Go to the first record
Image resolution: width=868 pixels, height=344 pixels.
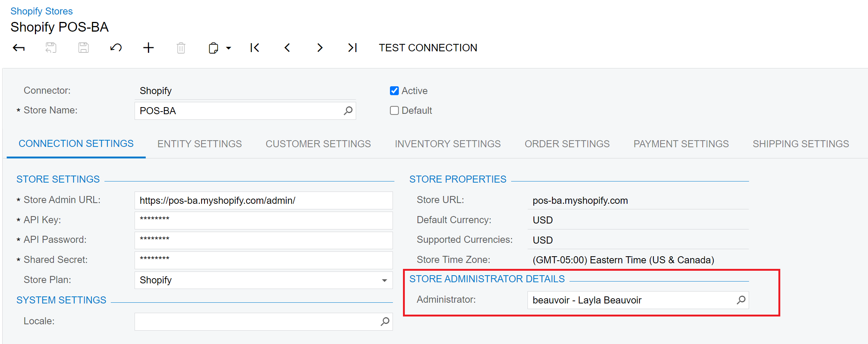tap(255, 48)
